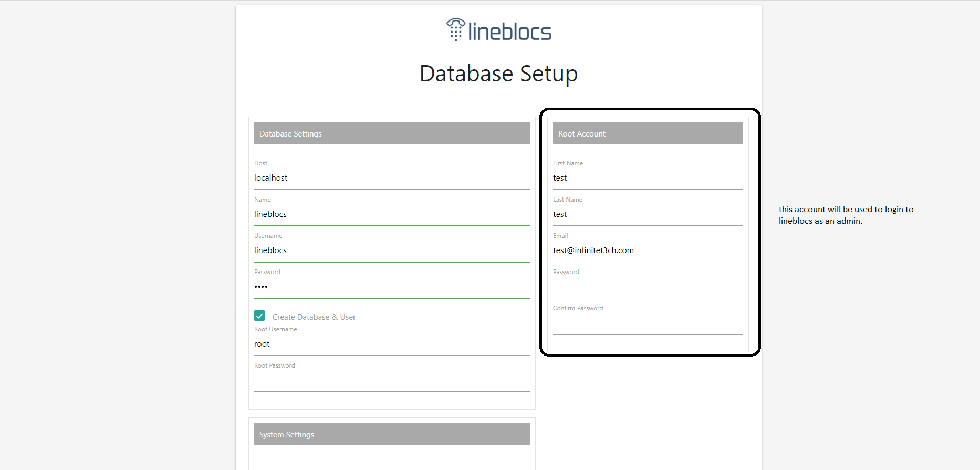
Task: Focus the First Name field in Root Account
Action: [648, 178]
